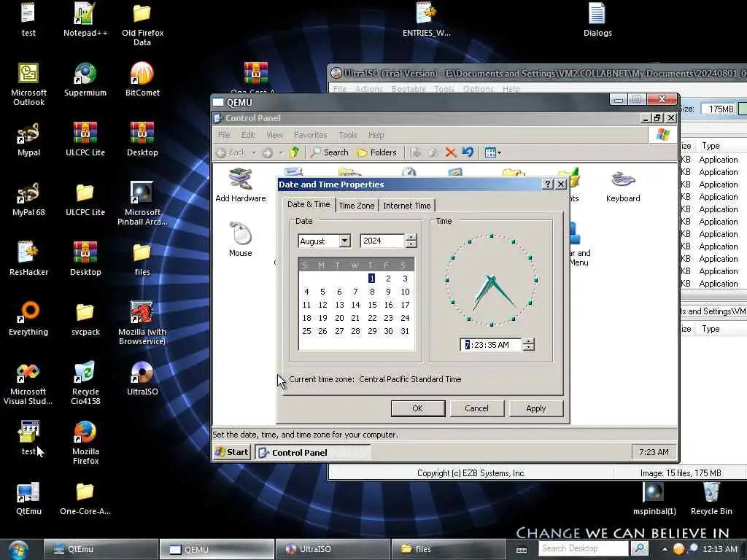Switch to the Internet Time tab

click(406, 206)
